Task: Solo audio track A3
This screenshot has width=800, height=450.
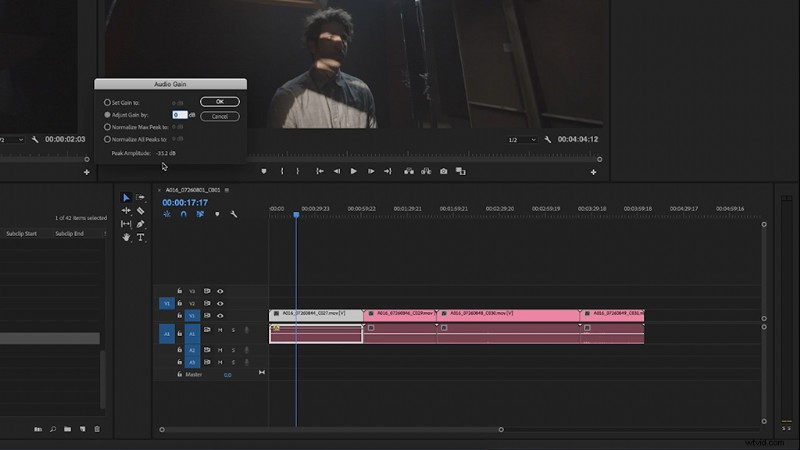Action: (x=234, y=362)
